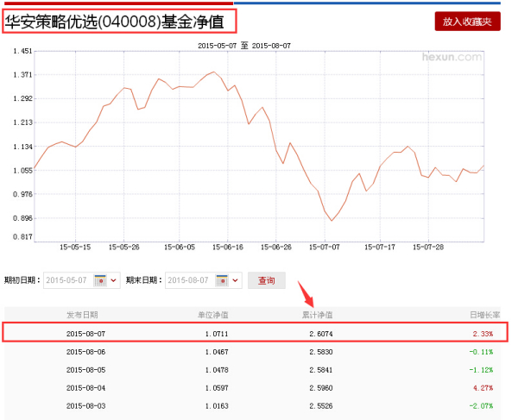Click the 15-07-28 axis label
Screen dimensions: 518x420
[x=428, y=248]
